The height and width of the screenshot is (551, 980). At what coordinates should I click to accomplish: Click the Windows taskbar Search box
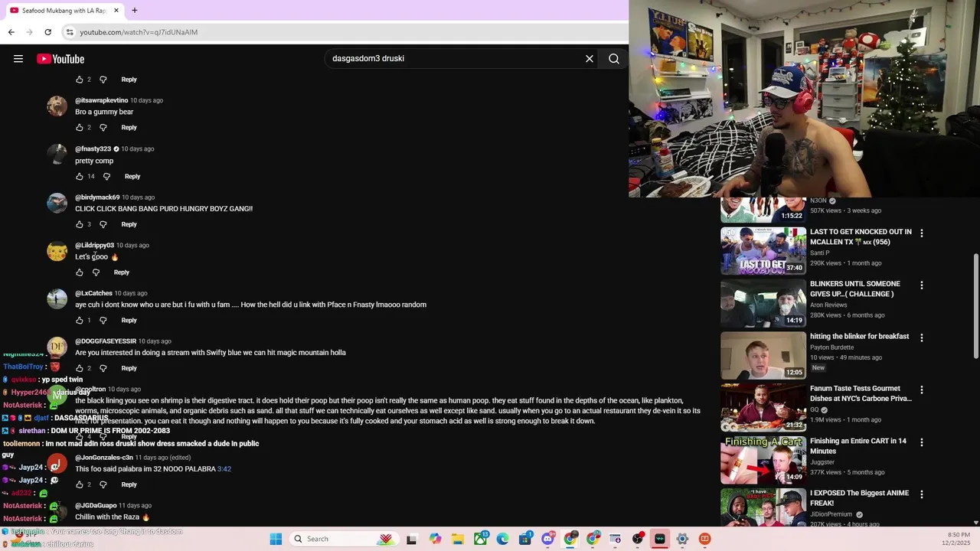tap(343, 539)
